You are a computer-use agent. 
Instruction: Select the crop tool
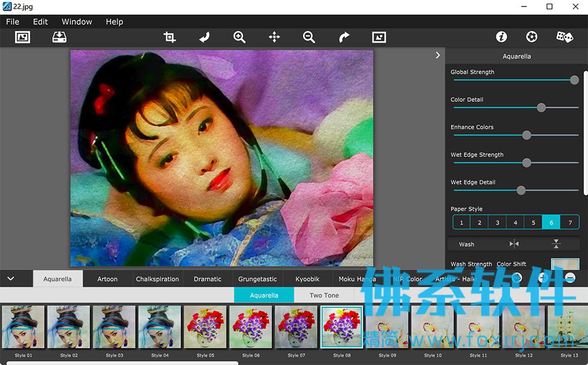169,37
